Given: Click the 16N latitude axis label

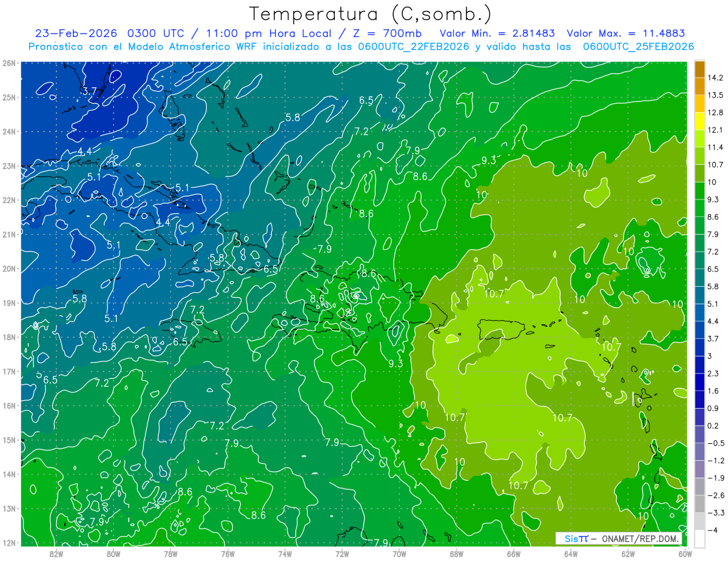Looking at the screenshot, I should click(9, 406).
